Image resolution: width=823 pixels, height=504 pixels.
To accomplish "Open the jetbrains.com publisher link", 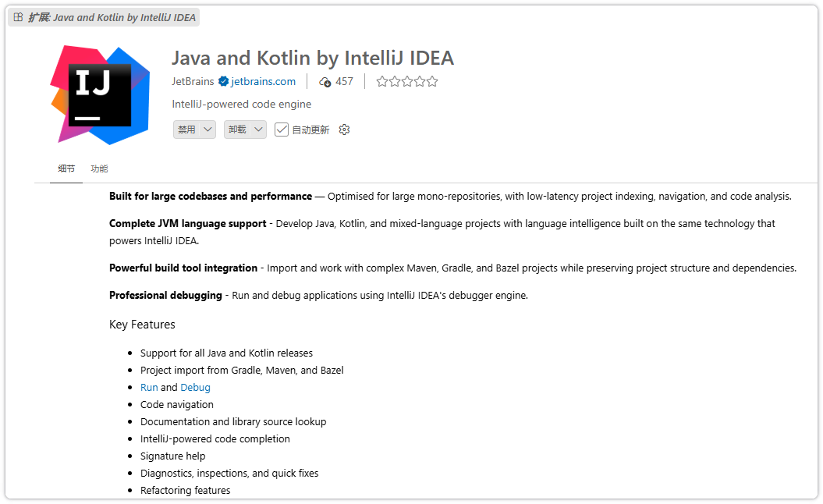I will [263, 81].
